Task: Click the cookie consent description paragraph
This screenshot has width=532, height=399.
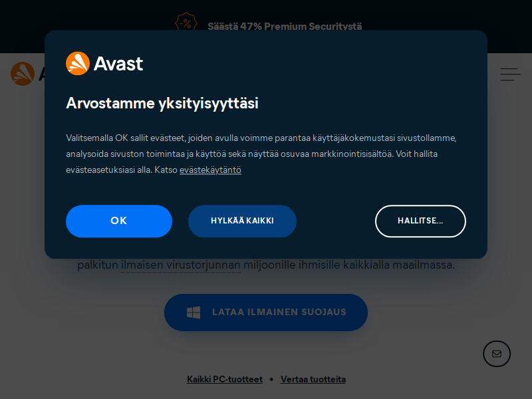Action: click(261, 154)
